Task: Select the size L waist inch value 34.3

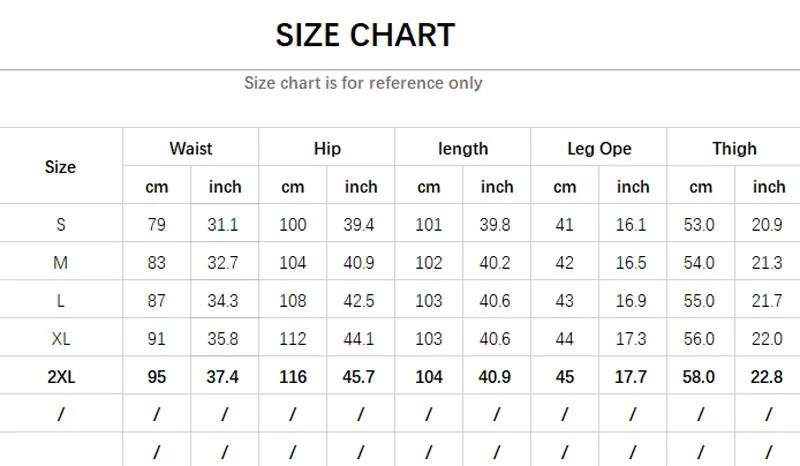Action: 224,301
